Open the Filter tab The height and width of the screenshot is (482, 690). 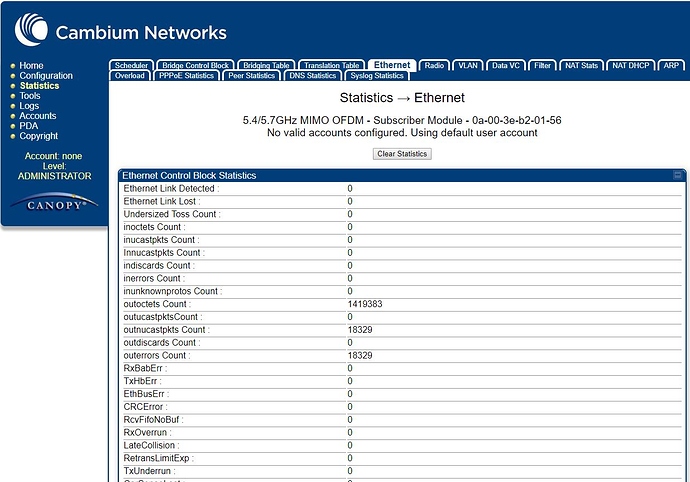point(542,65)
